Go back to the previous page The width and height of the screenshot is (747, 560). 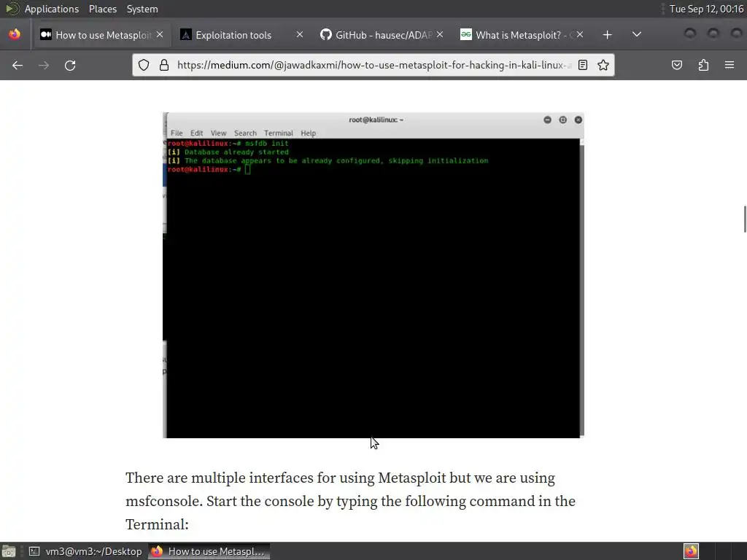pos(18,65)
